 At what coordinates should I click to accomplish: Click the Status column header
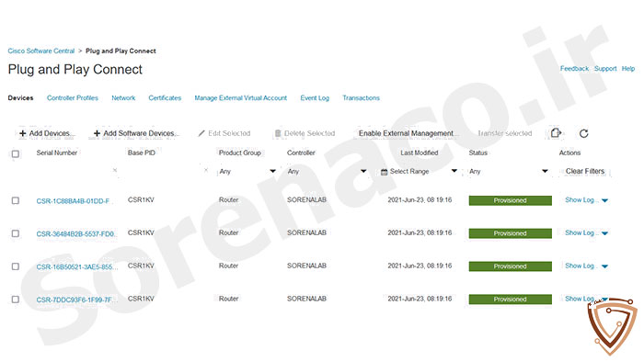[478, 153]
